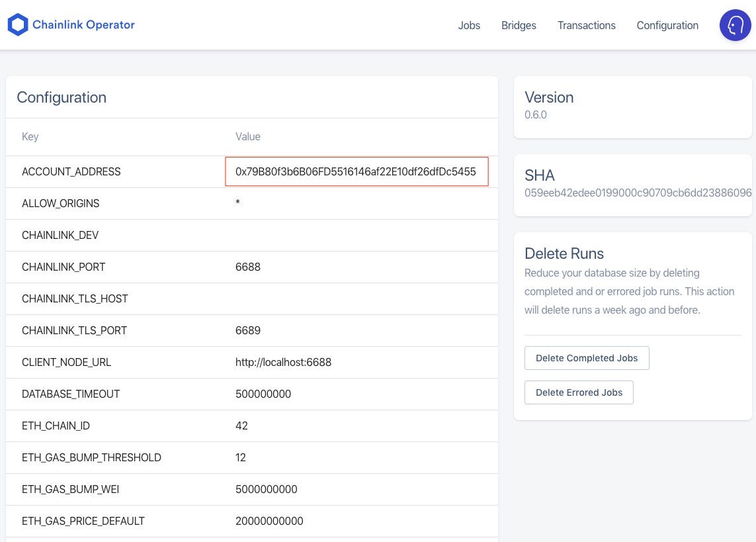Click the threshold value 12

click(x=241, y=457)
